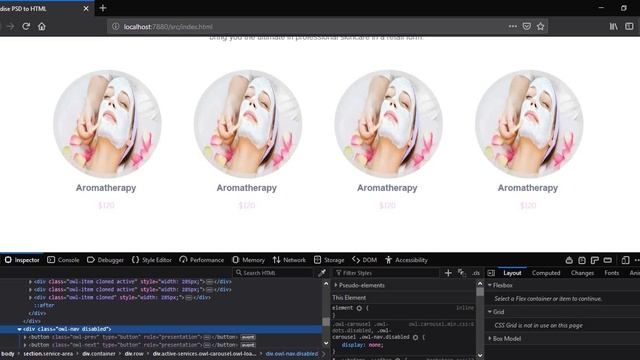Edit the 'display: none' value

pos(376,345)
